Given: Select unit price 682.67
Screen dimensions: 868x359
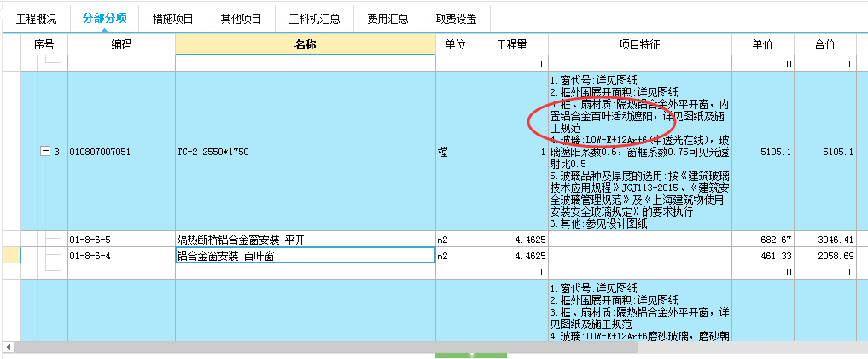Looking at the screenshot, I should [x=763, y=240].
